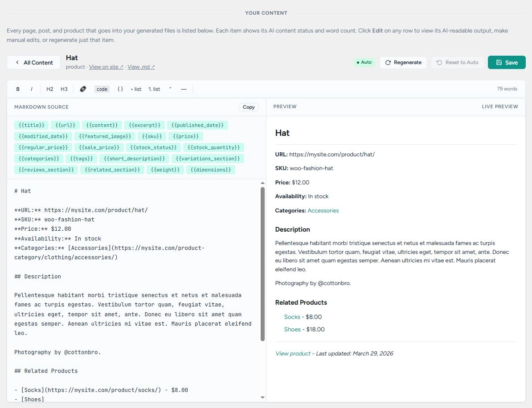Insert the {{sku}} placeholder tag
This screenshot has width=532, height=408.
tap(152, 136)
